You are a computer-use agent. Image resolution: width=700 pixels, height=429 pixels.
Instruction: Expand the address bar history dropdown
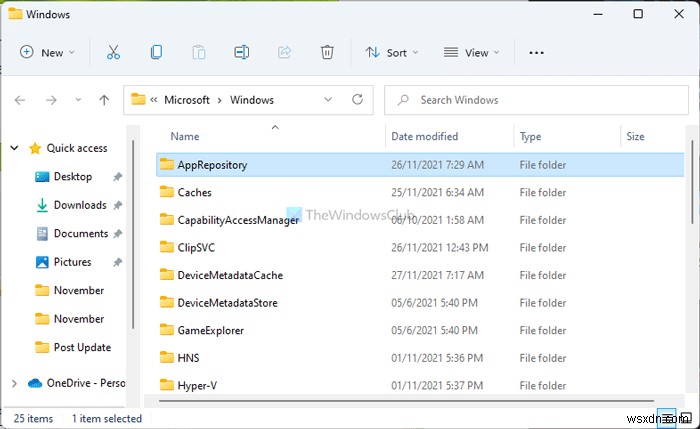[328, 100]
